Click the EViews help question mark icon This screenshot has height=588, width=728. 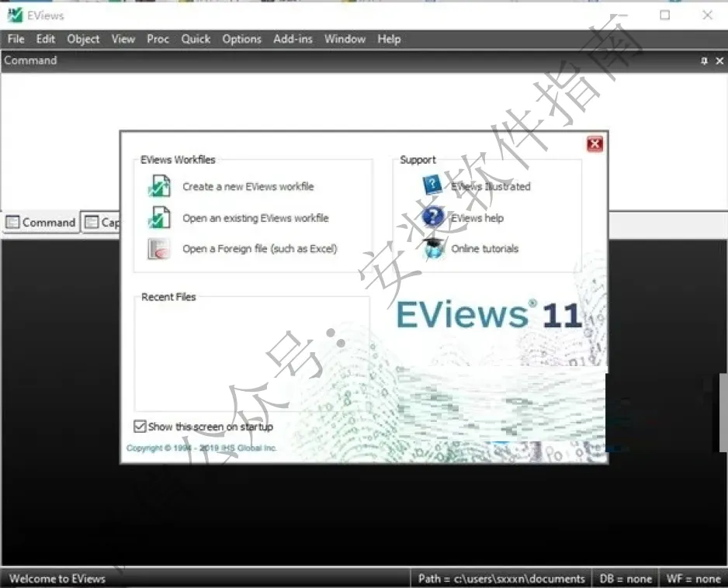[x=433, y=216]
